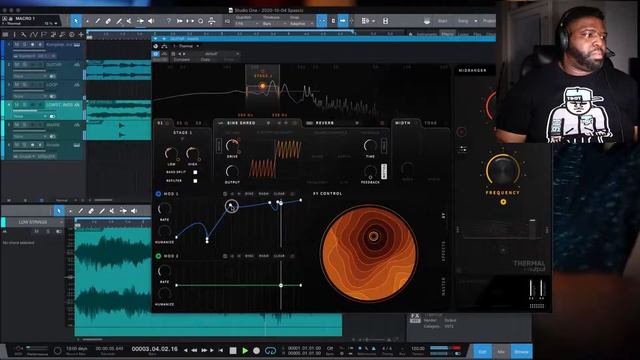
Task: Click the Mix view button
Action: pos(501,351)
